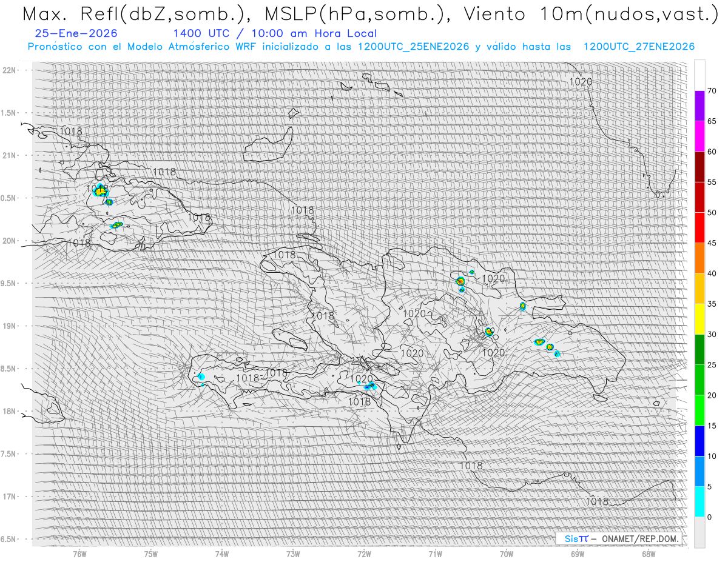Click the '21N' latitude label
Image resolution: width=728 pixels, height=562 pixels.
(x=9, y=155)
